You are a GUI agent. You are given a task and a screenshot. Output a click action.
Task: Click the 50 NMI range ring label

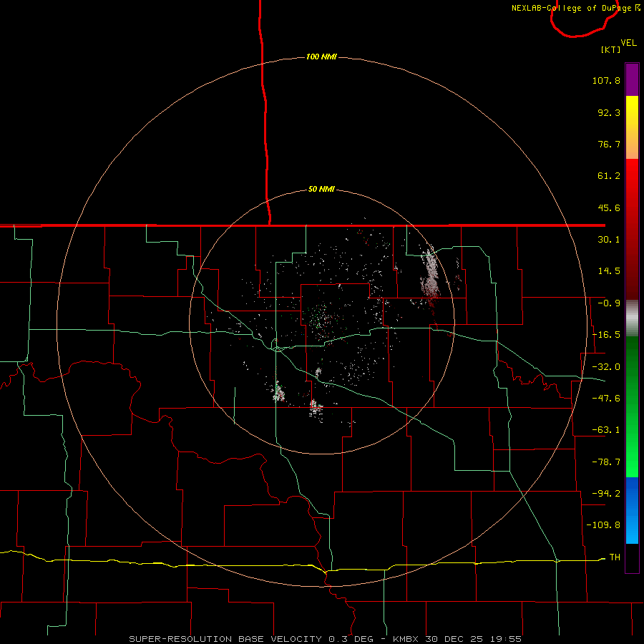pos(321,190)
